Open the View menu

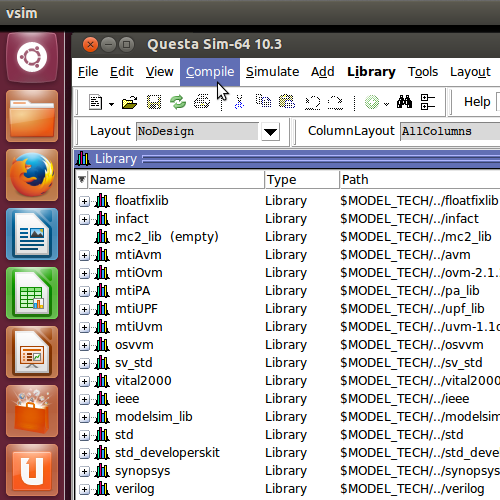coord(160,72)
